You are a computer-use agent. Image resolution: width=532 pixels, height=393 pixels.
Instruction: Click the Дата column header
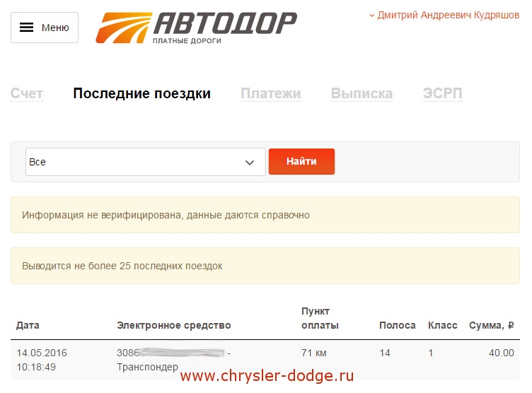(x=28, y=325)
